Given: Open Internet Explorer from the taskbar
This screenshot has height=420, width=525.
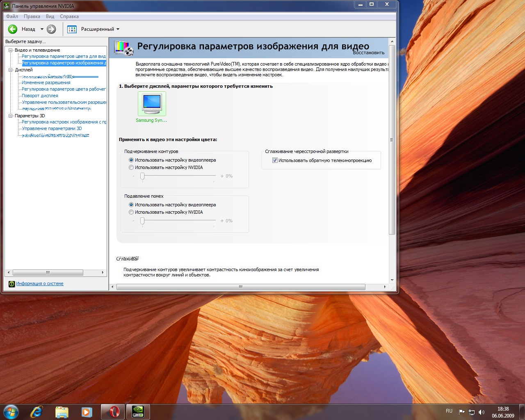Looking at the screenshot, I should coord(37,411).
